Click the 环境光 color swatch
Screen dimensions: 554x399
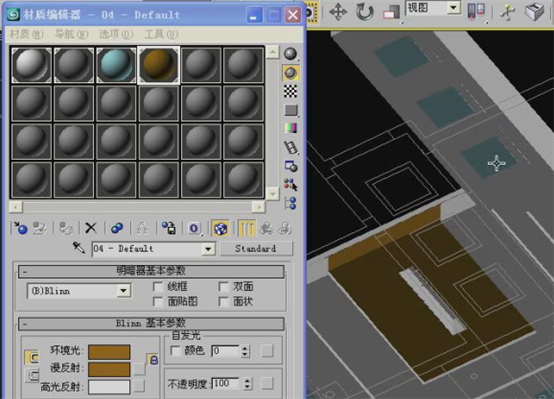click(x=109, y=352)
